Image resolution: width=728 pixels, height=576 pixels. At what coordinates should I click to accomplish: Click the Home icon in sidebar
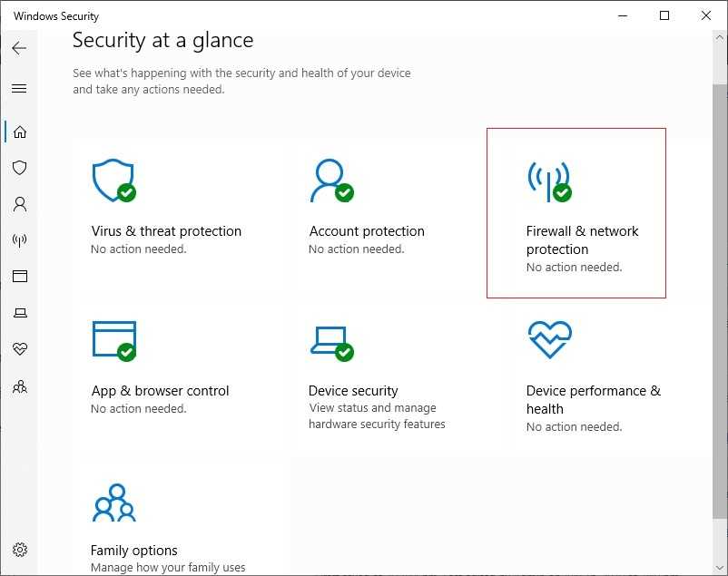(19, 132)
